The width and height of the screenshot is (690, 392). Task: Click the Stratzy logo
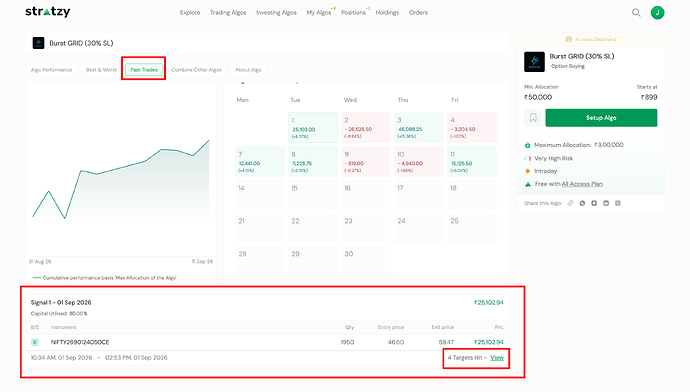click(48, 12)
